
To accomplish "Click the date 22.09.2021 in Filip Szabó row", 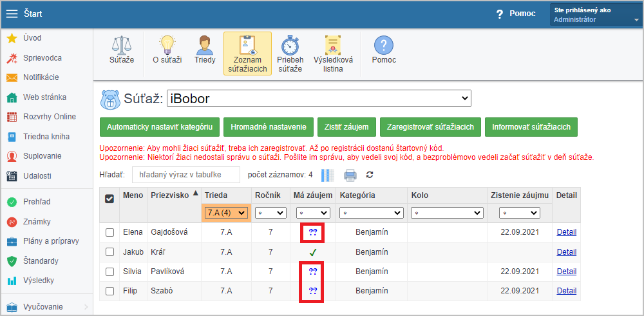I will pos(520,291).
